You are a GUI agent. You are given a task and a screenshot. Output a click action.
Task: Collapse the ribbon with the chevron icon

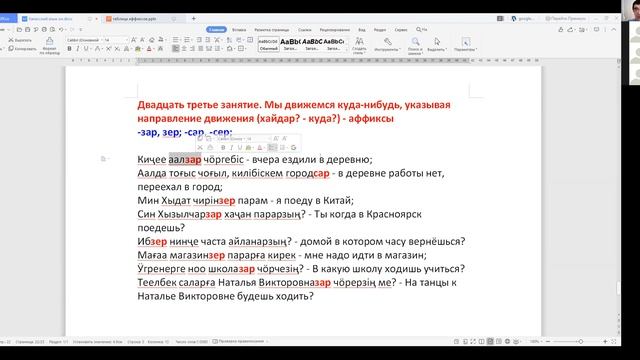[x=613, y=29]
